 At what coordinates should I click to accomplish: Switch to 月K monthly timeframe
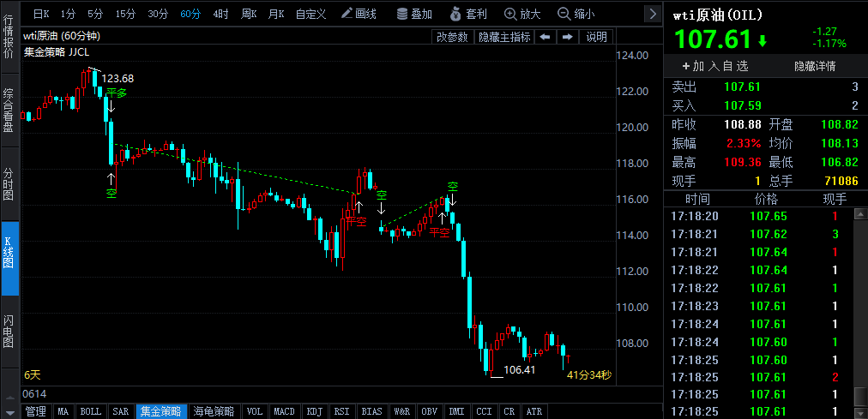coord(275,14)
